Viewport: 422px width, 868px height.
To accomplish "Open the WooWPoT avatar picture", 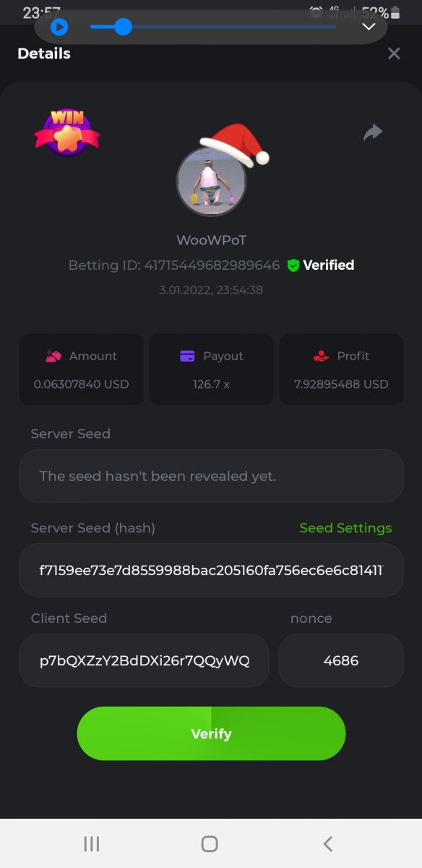I will point(211,181).
